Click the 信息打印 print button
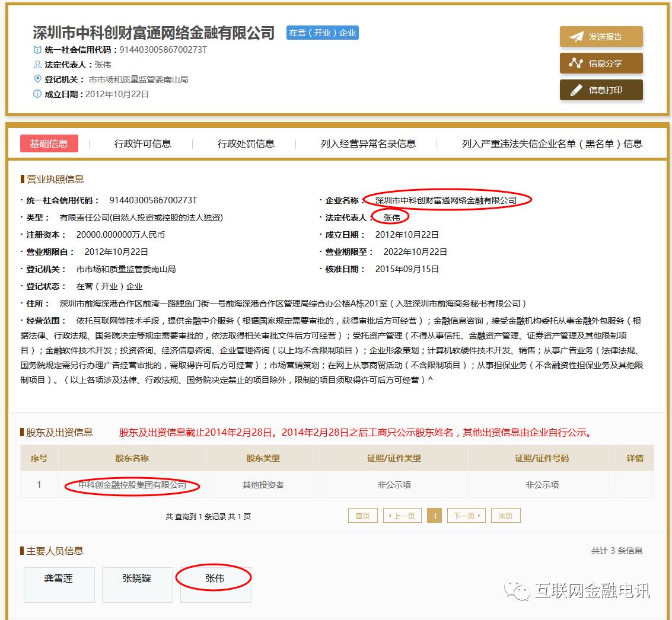The image size is (672, 620). pyautogui.click(x=601, y=90)
